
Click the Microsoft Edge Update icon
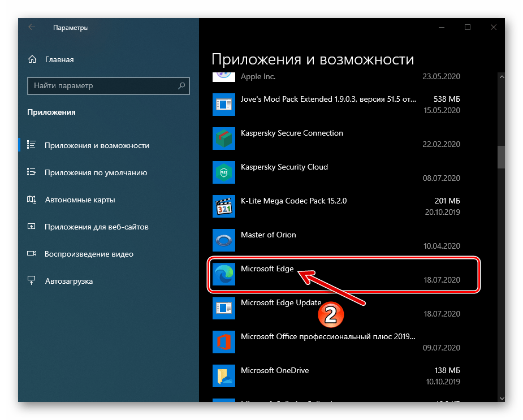224,308
